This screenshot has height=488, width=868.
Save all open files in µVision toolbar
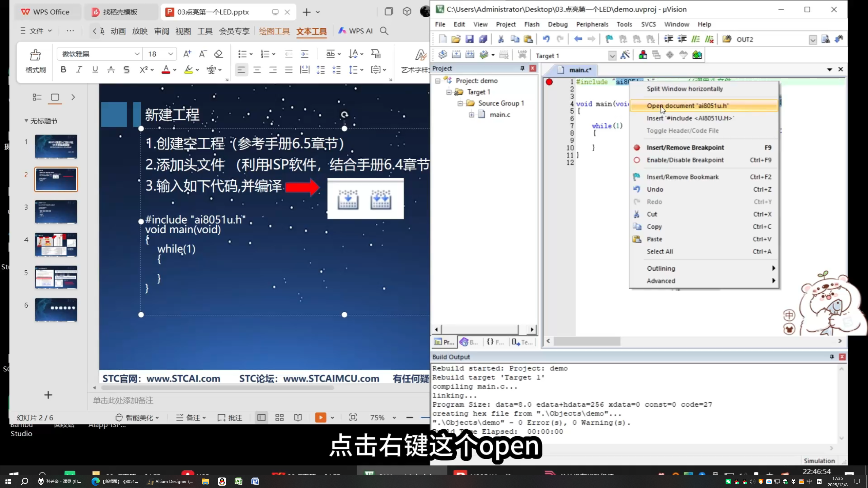[483, 39]
